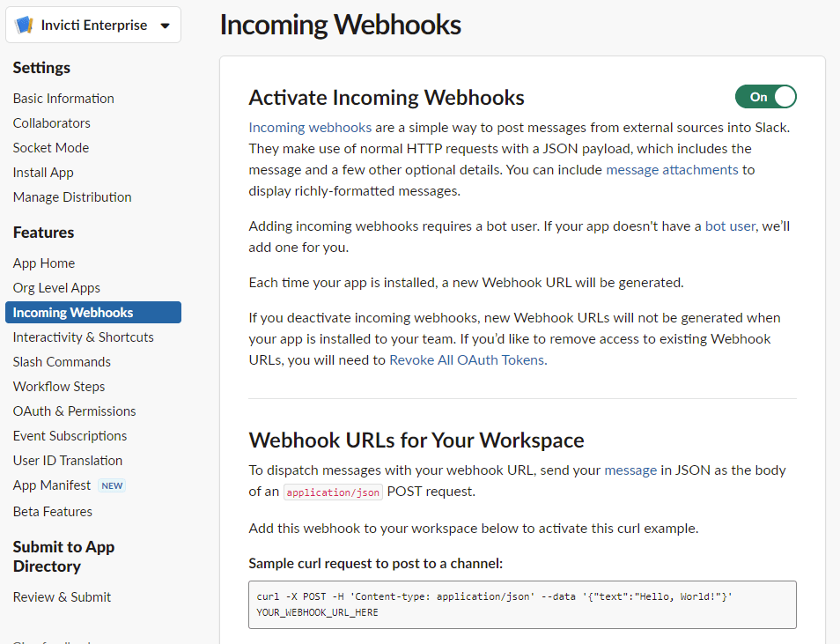
Task: Navigate to Manage Distribution
Action: (x=72, y=197)
